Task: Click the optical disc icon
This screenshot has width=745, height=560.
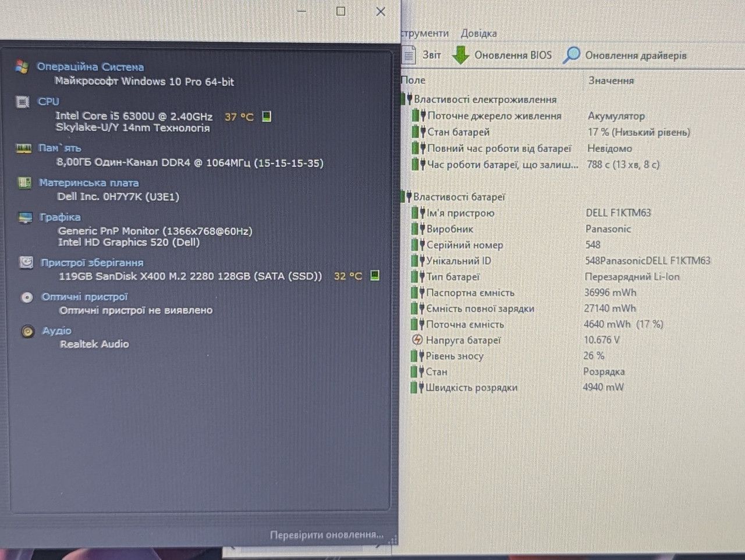Action: [x=27, y=297]
